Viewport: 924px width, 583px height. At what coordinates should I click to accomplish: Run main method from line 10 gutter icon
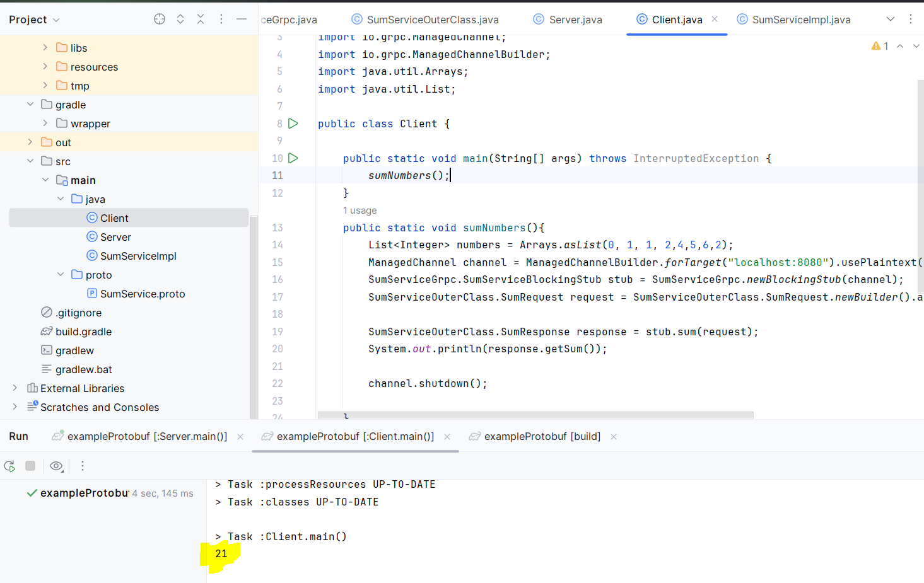(x=293, y=158)
